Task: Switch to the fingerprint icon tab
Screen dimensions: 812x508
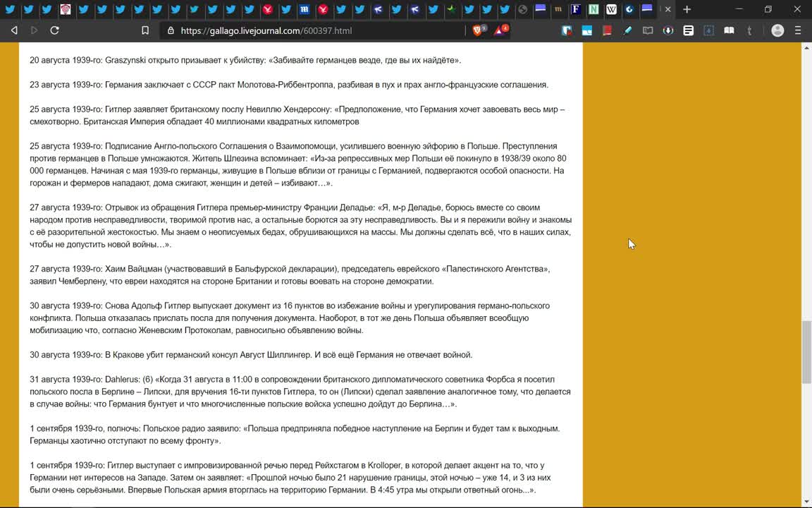Action: 66,9
